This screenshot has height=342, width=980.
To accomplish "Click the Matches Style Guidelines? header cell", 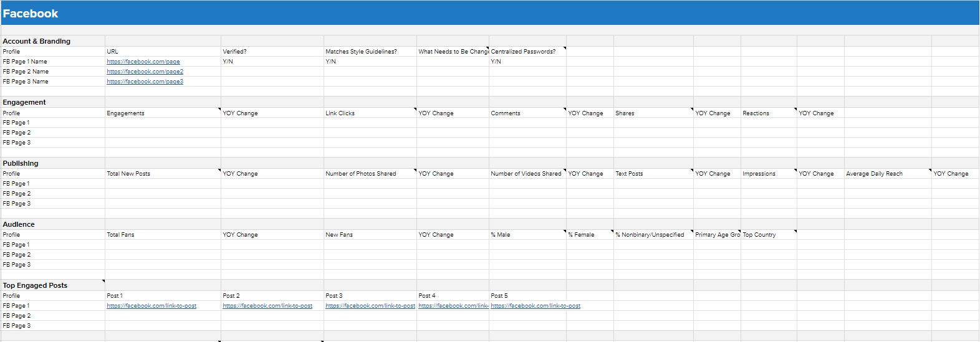I will tap(361, 52).
